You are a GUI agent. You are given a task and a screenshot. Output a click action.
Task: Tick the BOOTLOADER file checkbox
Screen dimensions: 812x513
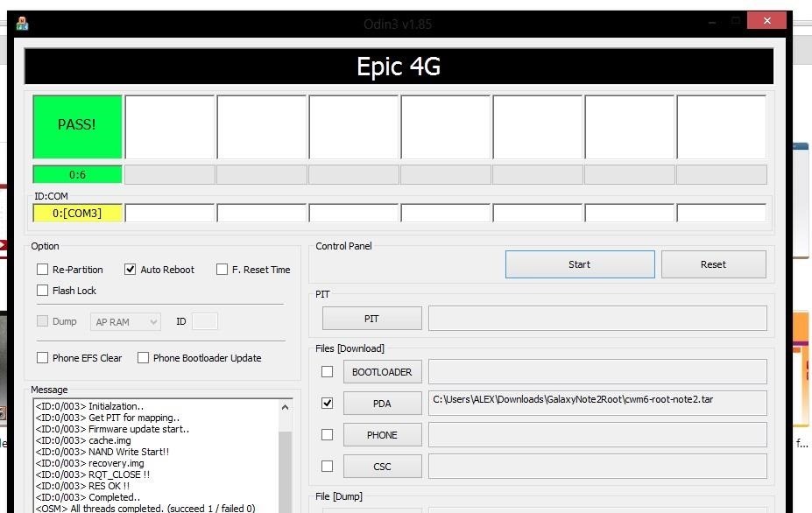pos(327,372)
